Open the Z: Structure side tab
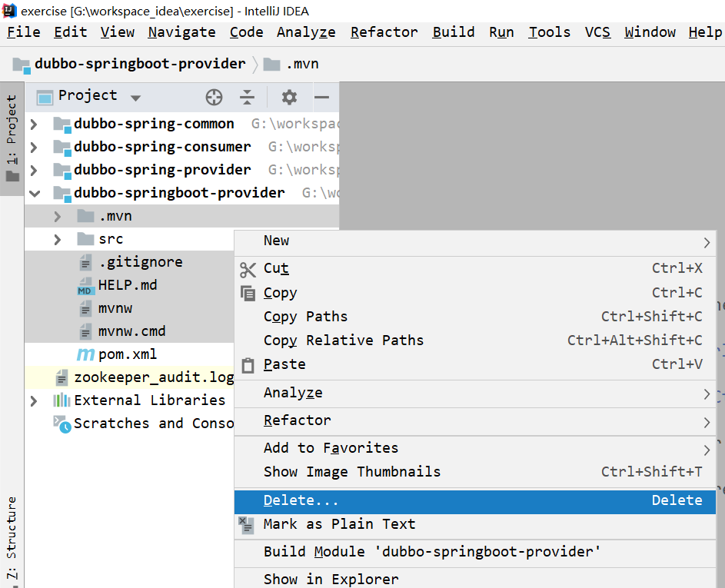This screenshot has height=588, width=725. (12, 537)
